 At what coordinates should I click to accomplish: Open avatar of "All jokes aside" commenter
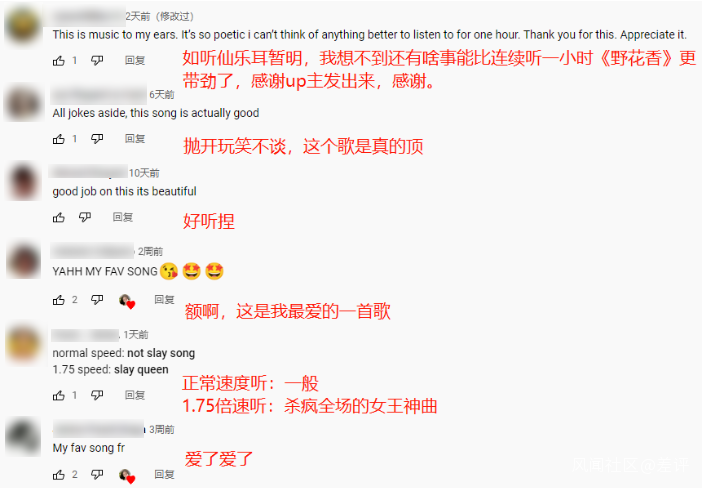click(23, 103)
